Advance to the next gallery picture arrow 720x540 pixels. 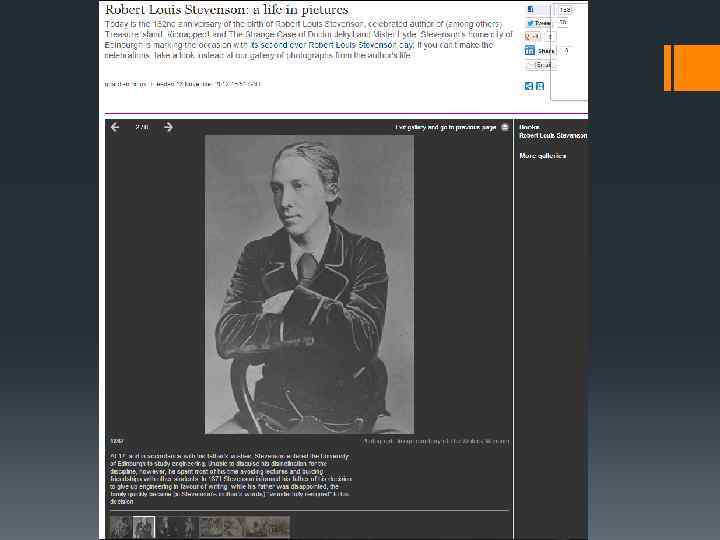[x=169, y=127]
